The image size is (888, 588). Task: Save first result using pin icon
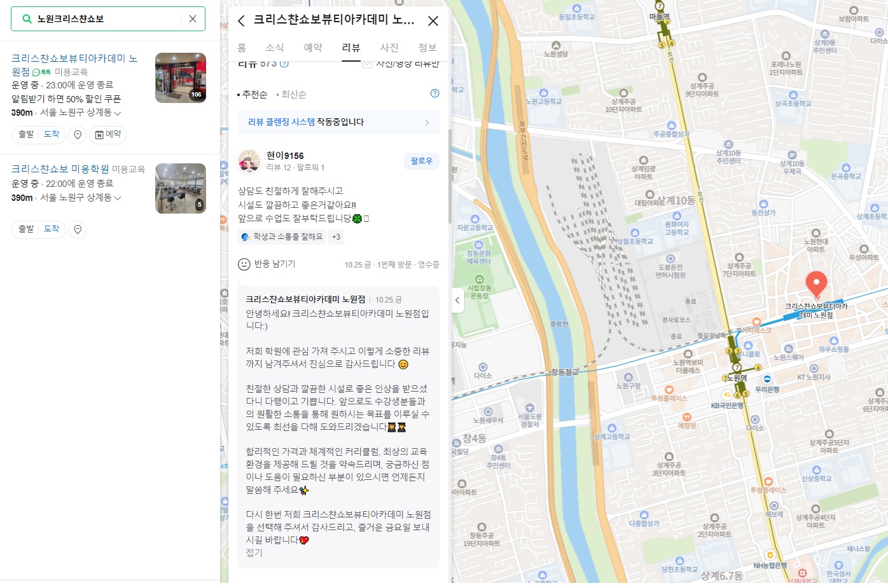click(78, 135)
